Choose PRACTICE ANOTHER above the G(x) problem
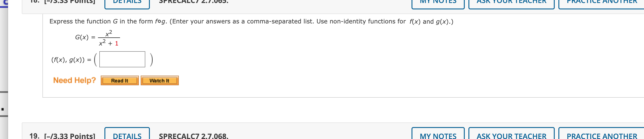644x139 pixels. coord(602,3)
